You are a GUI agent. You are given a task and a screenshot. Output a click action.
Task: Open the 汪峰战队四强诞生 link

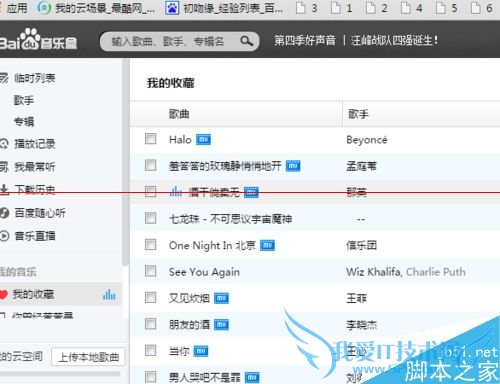(x=394, y=41)
